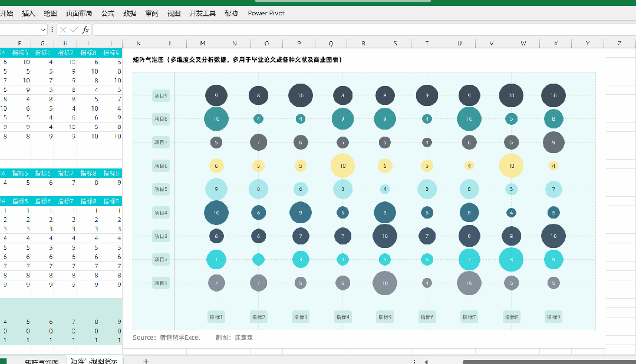Select column G header
This screenshot has width=636, height=364.
tap(42, 43)
